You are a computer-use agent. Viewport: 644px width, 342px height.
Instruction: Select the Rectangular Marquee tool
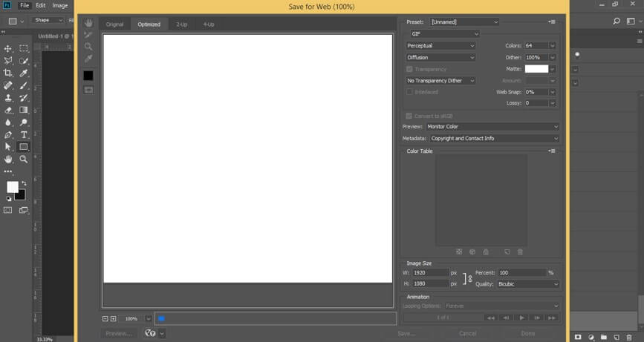click(x=24, y=48)
